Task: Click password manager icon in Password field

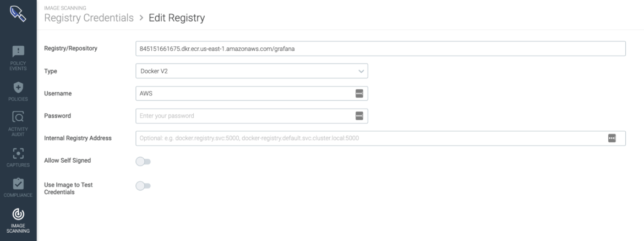Action: point(359,116)
